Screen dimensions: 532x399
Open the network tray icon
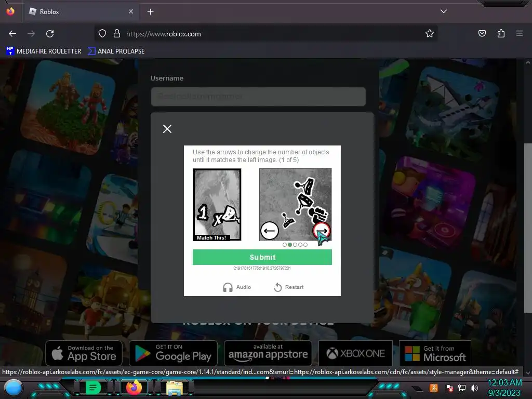point(461,388)
